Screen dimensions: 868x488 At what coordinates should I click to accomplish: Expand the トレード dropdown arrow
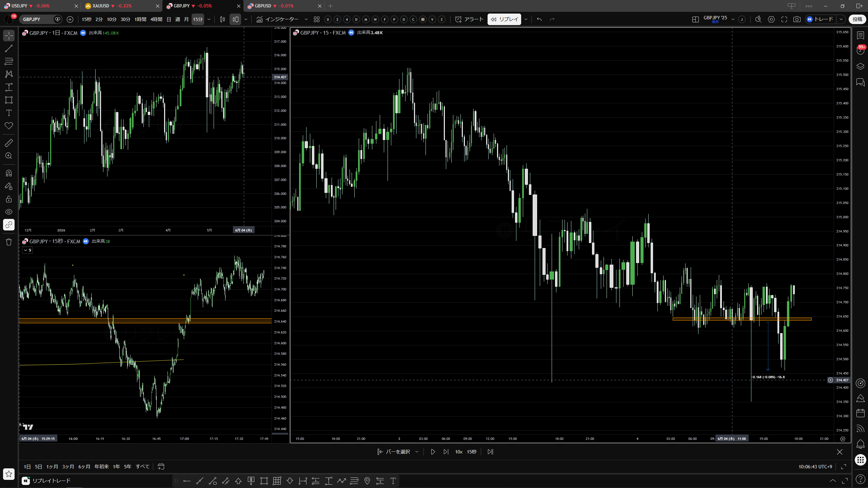tap(841, 19)
